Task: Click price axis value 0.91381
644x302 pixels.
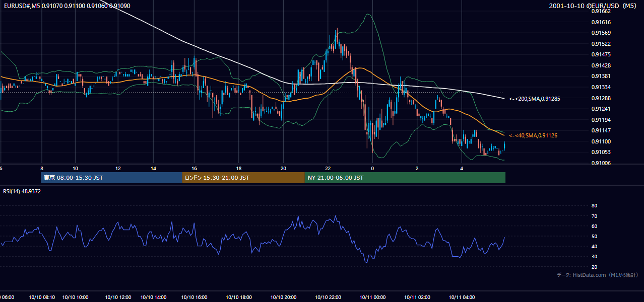Action: point(601,76)
